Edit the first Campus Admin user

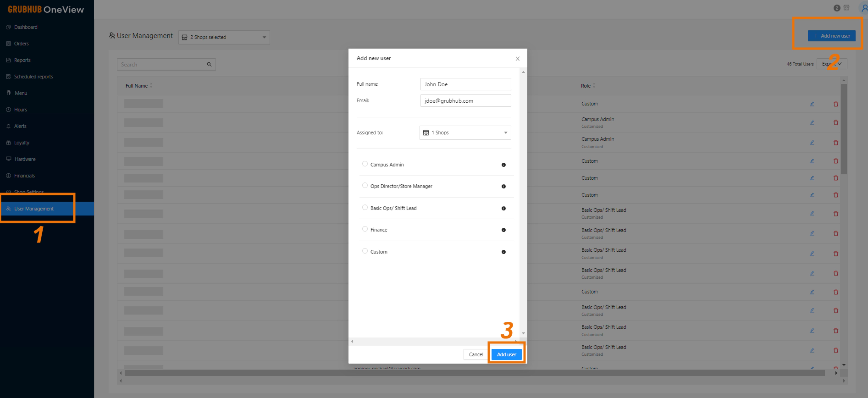click(812, 122)
